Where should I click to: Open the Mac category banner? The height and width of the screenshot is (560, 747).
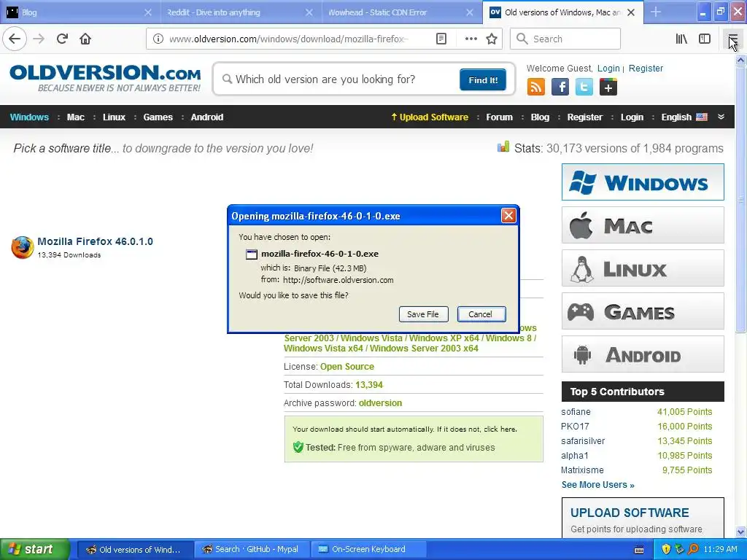(x=643, y=225)
